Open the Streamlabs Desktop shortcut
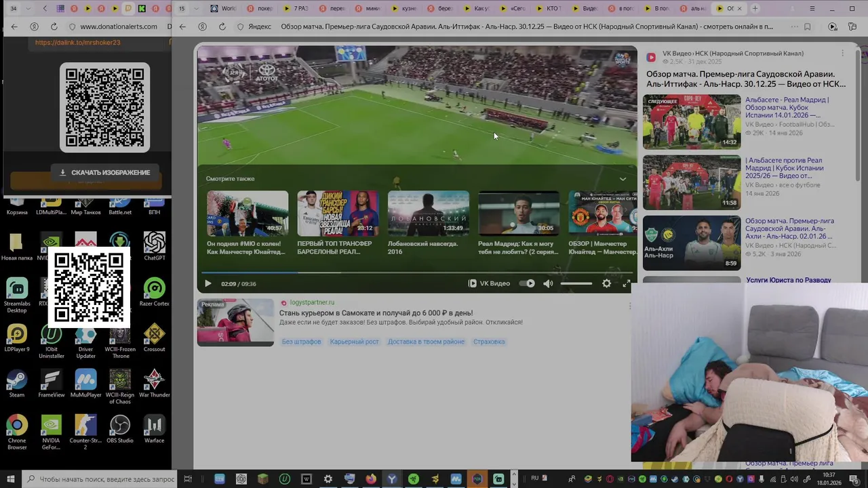868x488 pixels. pyautogui.click(x=17, y=294)
